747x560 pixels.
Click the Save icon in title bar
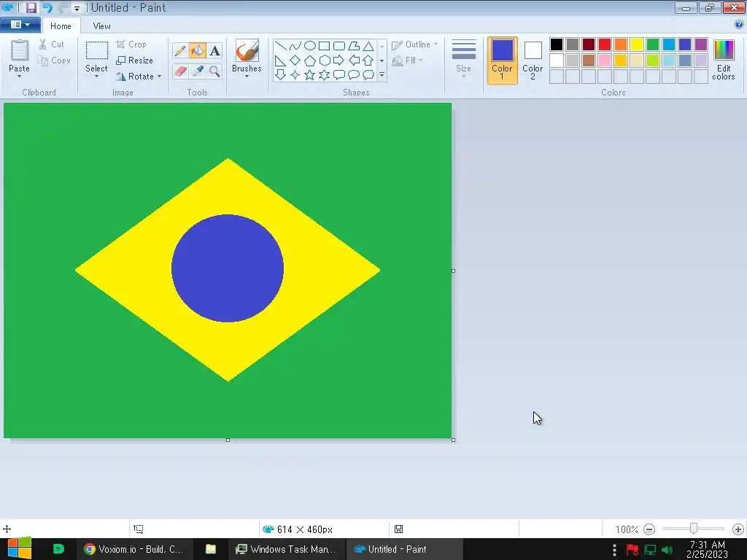tap(31, 7)
